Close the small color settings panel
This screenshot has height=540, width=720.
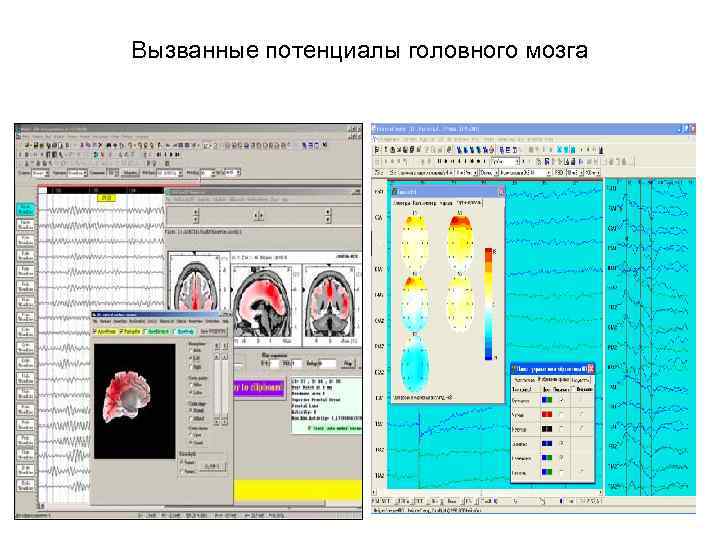(591, 368)
